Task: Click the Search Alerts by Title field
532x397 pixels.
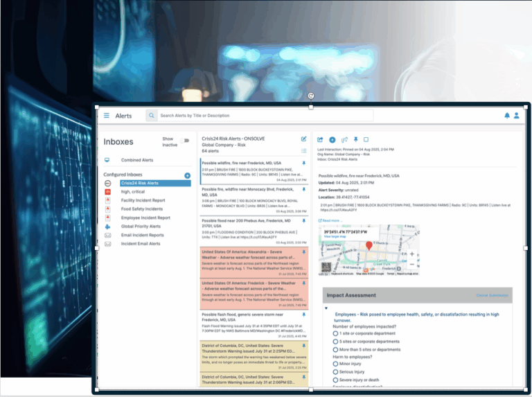Action: [265, 116]
